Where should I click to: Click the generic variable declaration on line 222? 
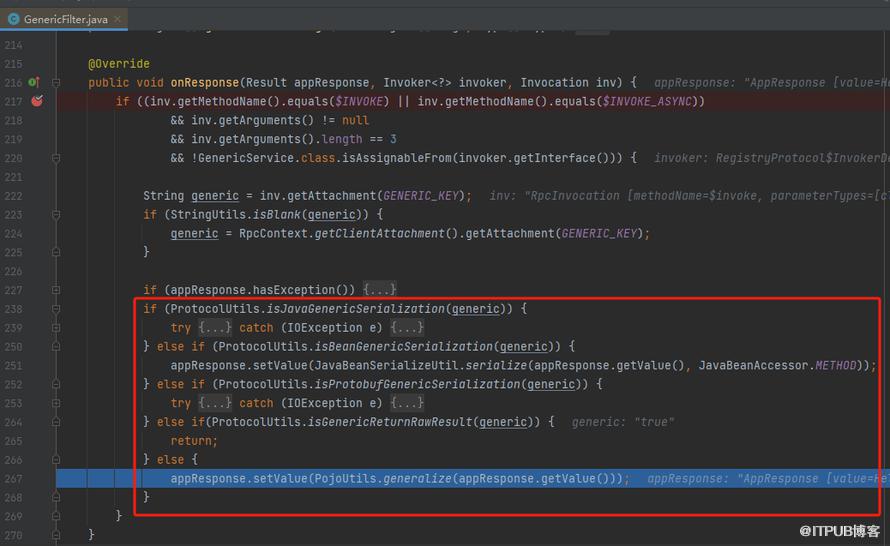tap(215, 196)
